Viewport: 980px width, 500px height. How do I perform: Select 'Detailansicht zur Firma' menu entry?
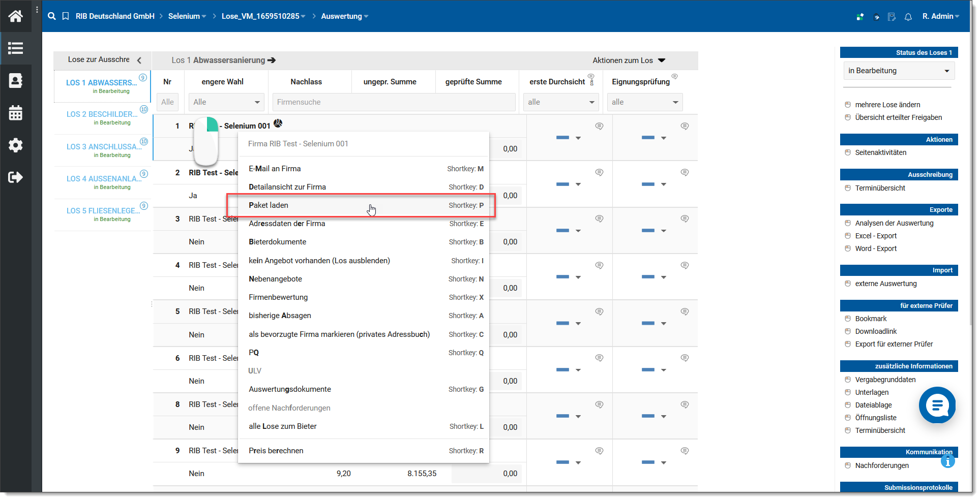click(364, 187)
